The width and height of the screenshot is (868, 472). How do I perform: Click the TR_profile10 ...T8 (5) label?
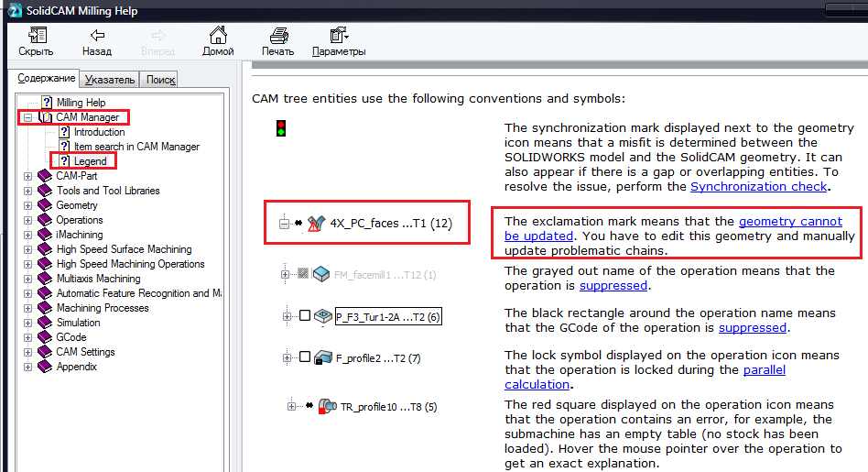388,407
